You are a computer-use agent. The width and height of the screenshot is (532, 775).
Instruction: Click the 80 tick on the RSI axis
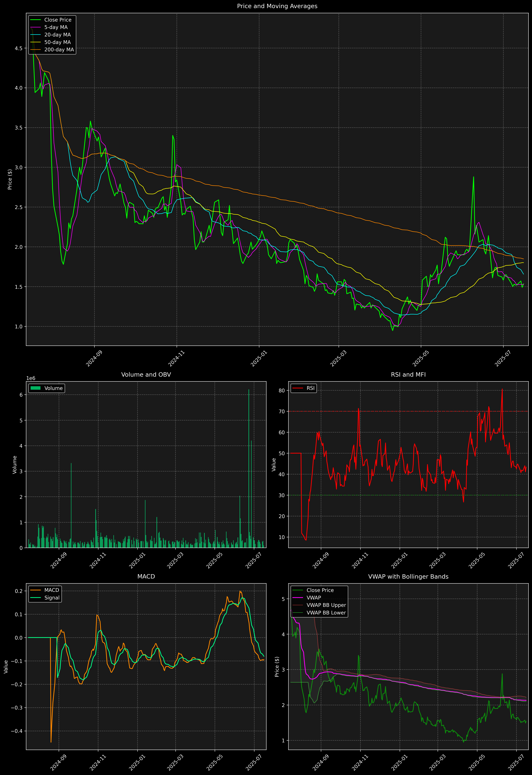[282, 391]
